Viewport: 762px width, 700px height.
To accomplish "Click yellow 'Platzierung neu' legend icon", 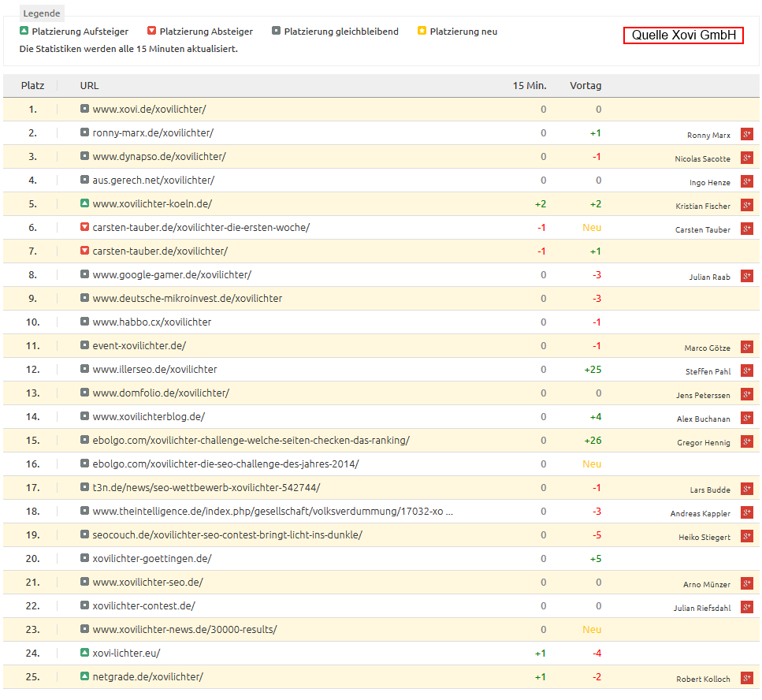I will coord(422,32).
